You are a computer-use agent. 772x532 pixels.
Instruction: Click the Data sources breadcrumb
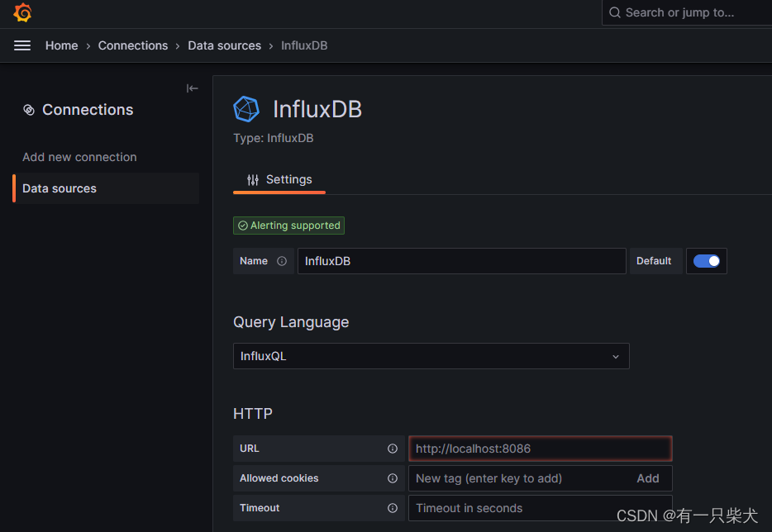point(224,45)
